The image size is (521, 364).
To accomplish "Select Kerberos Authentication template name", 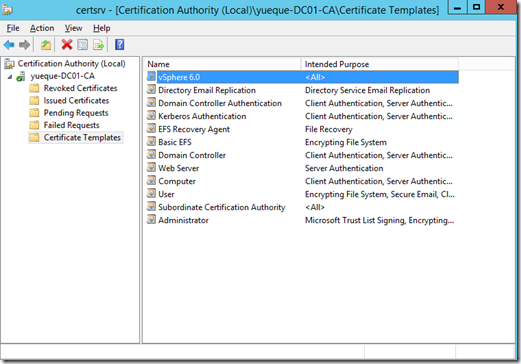I will pos(202,116).
